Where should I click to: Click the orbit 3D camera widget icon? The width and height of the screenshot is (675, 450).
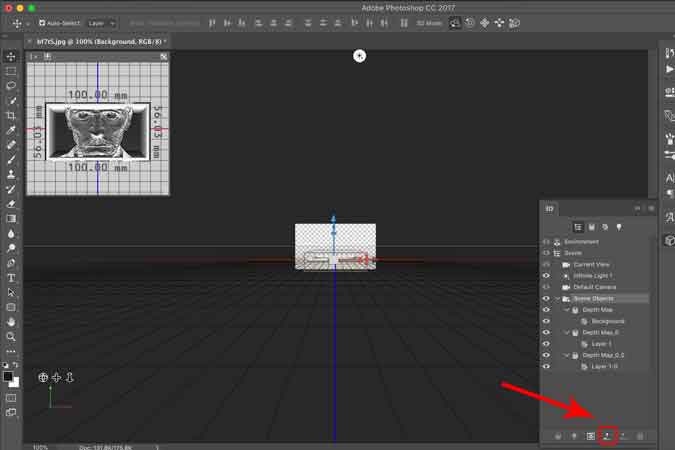coord(43,378)
